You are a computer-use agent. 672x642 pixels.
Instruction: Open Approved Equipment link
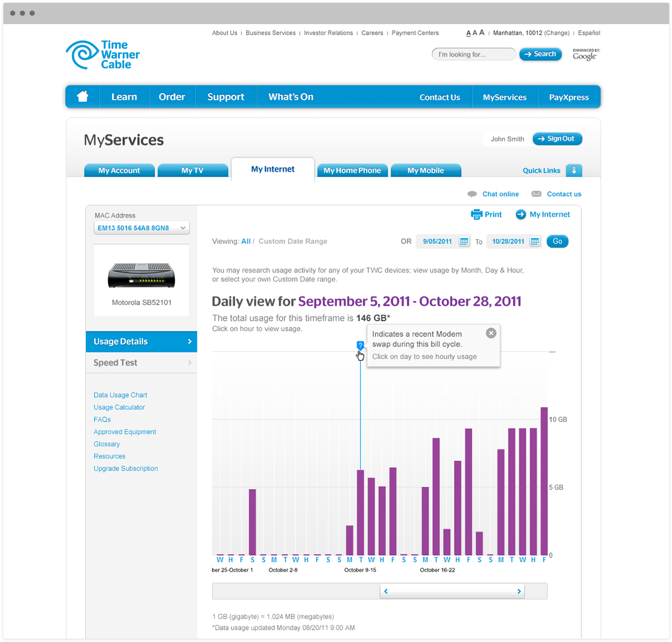click(x=125, y=432)
